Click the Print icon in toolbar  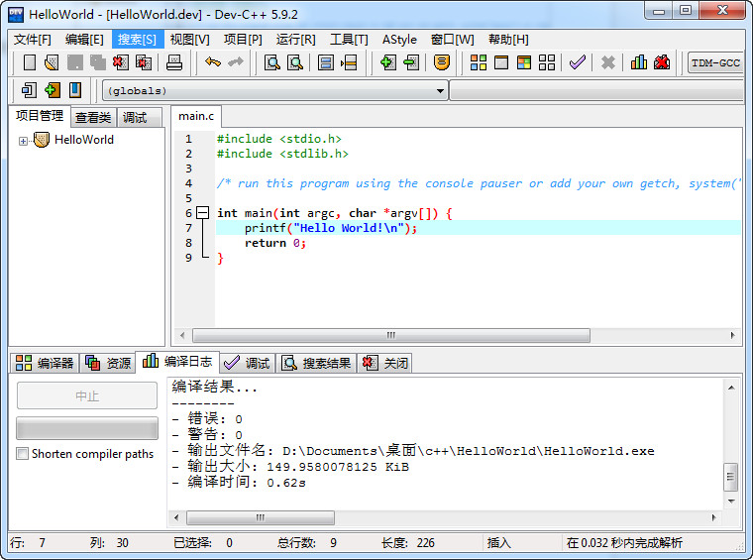click(x=173, y=62)
